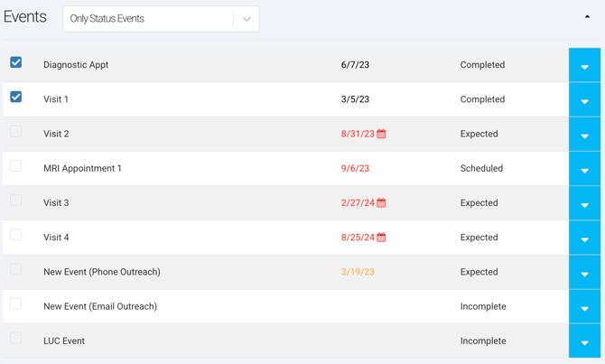
Task: Uncheck the Visit 1 checkbox
Action: click(x=16, y=97)
